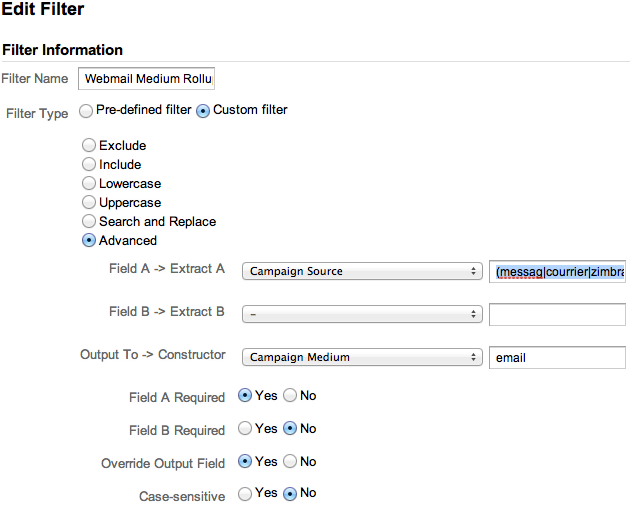Click the Constructor field containing email
This screenshot has width=630, height=506.
pyautogui.click(x=557, y=357)
